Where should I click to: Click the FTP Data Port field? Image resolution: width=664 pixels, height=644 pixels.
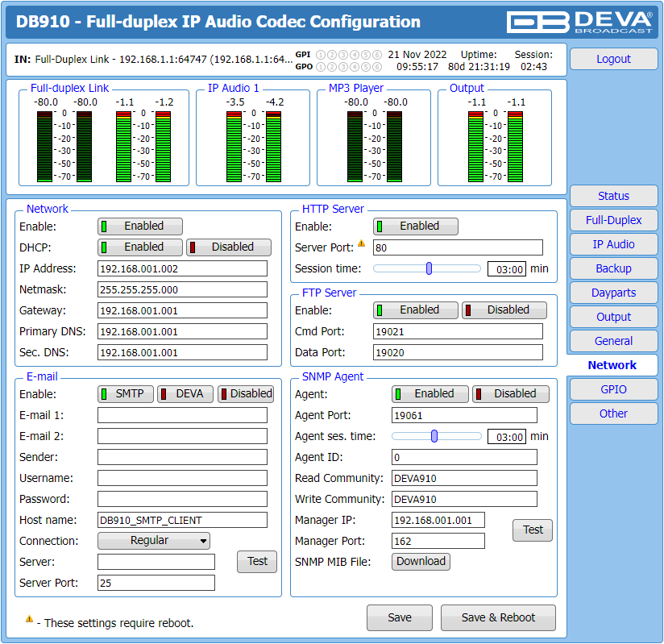pos(458,352)
